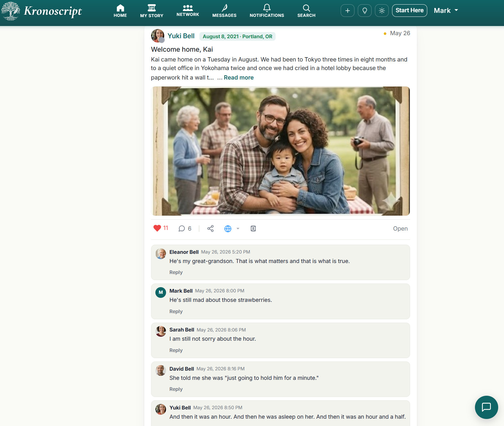Open Eleanor Bell's commenter name
Viewport: 504px width, 426px height.
tap(184, 252)
